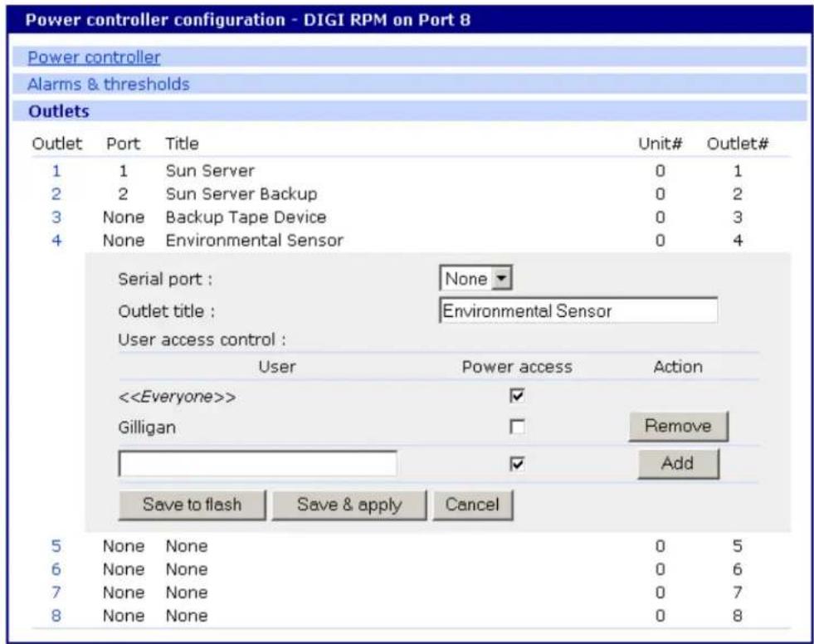The height and width of the screenshot is (644, 814).
Task: Click the Outlet title input field
Action: (579, 310)
